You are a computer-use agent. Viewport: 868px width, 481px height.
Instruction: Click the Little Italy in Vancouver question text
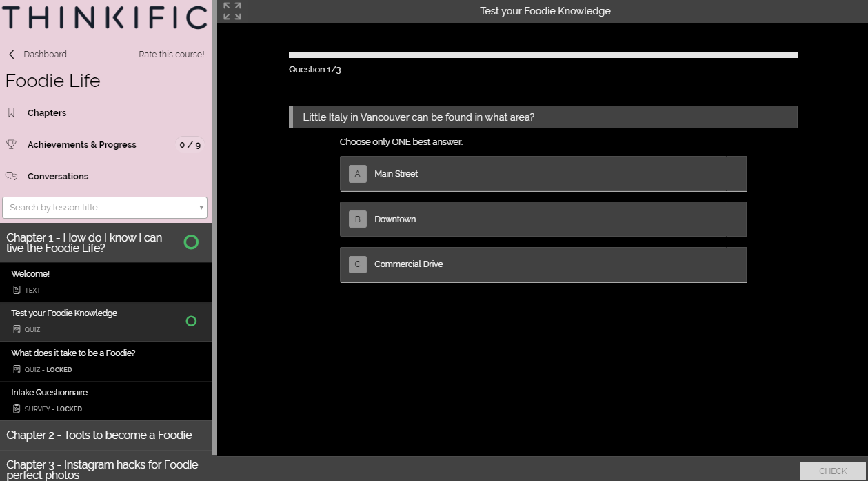tap(418, 117)
